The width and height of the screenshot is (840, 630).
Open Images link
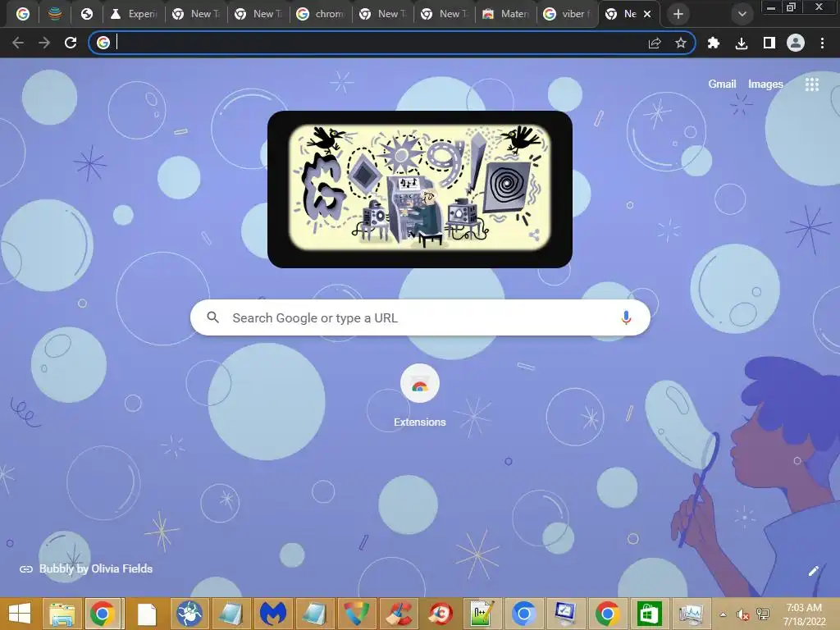point(765,84)
